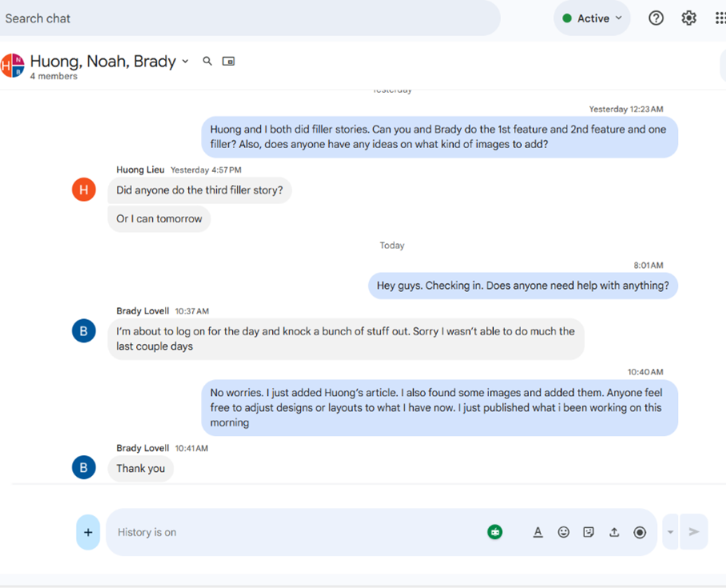
Task: Click the send message button
Action: click(694, 532)
